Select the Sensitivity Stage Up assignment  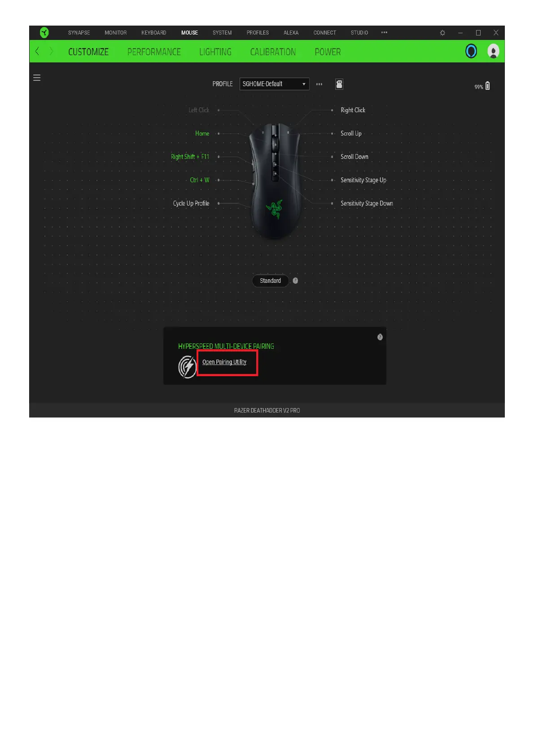pyautogui.click(x=363, y=180)
